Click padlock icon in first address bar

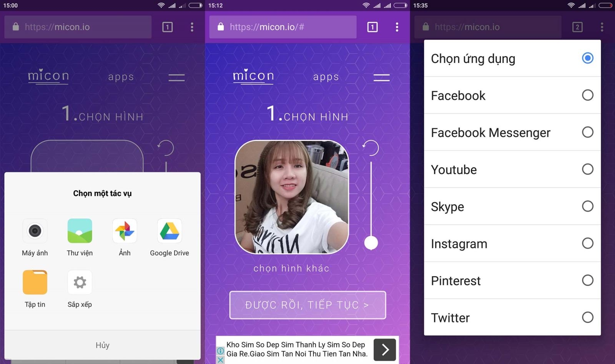[16, 27]
